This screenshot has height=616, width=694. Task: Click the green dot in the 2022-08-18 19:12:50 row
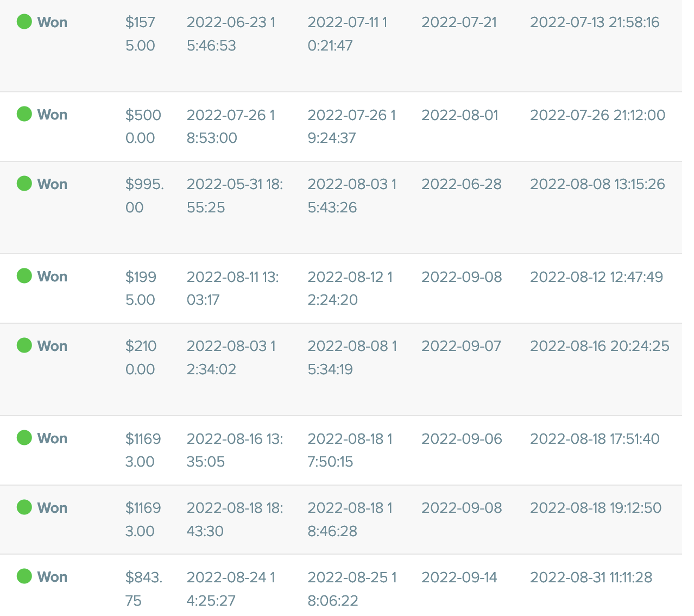[x=24, y=507]
